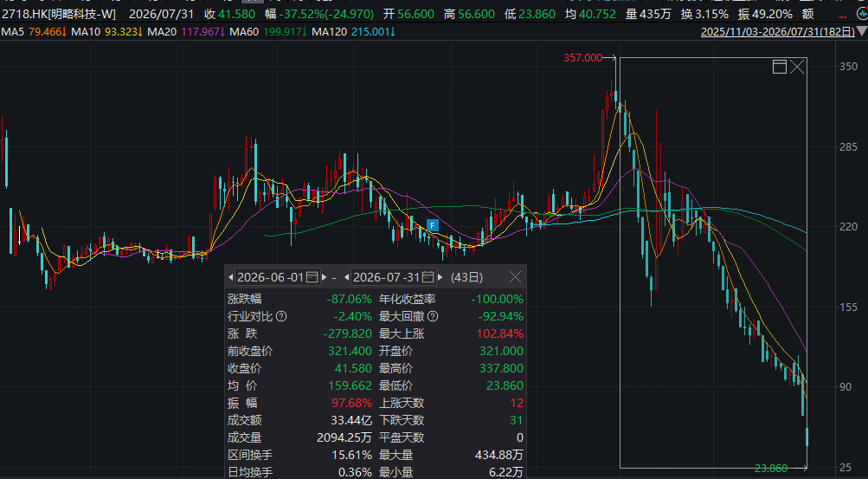Click the volume 量 435万
868x479 pixels.
[x=648, y=14]
